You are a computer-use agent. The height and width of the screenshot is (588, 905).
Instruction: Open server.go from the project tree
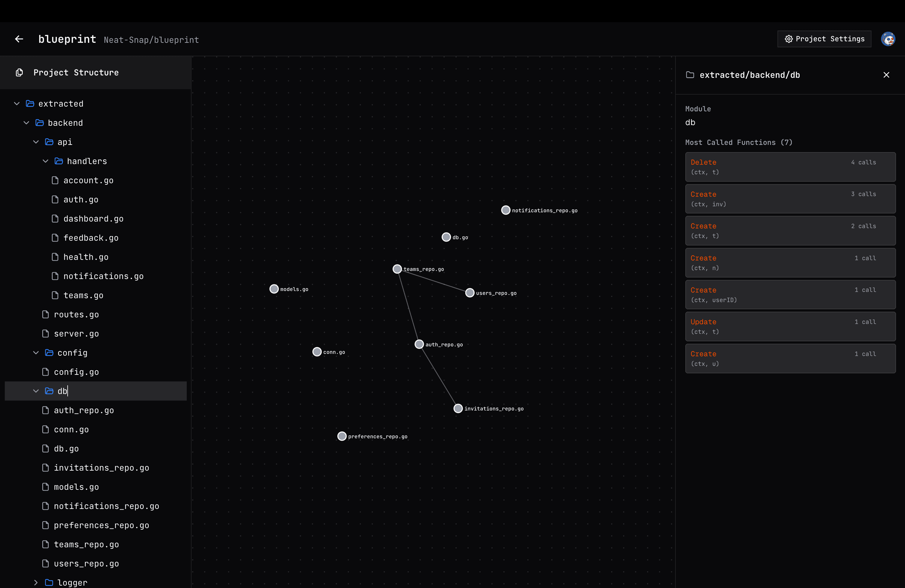click(x=76, y=334)
